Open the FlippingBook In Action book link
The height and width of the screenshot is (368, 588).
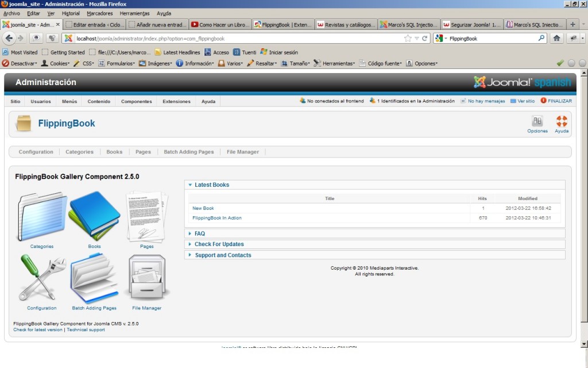pos(217,218)
